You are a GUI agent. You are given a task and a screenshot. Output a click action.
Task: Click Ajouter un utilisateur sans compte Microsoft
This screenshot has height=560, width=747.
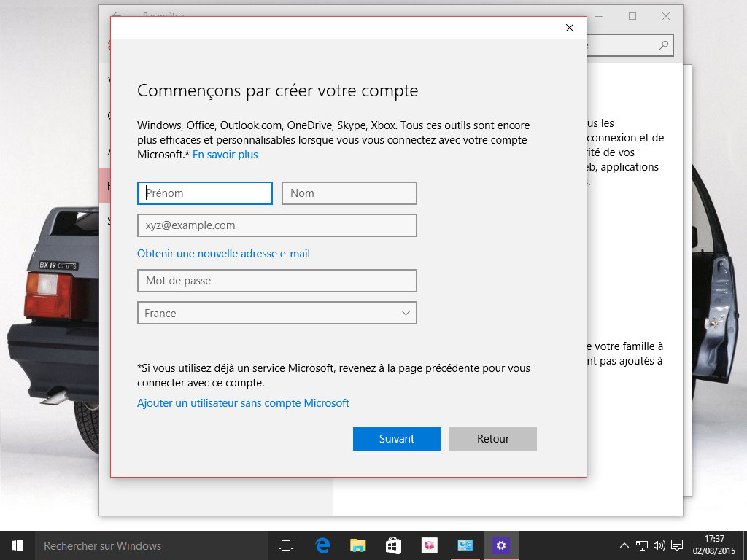[x=243, y=403]
